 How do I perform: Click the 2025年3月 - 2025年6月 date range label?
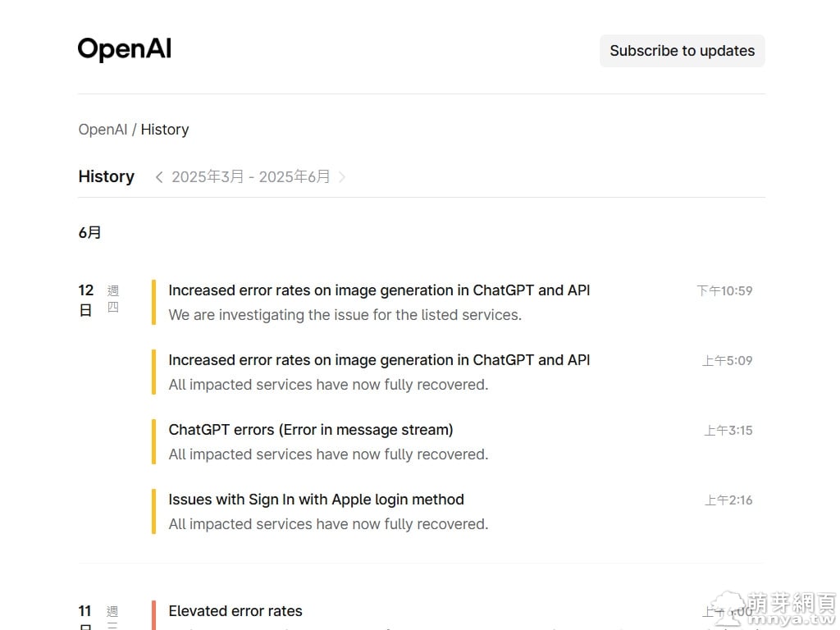click(x=250, y=177)
